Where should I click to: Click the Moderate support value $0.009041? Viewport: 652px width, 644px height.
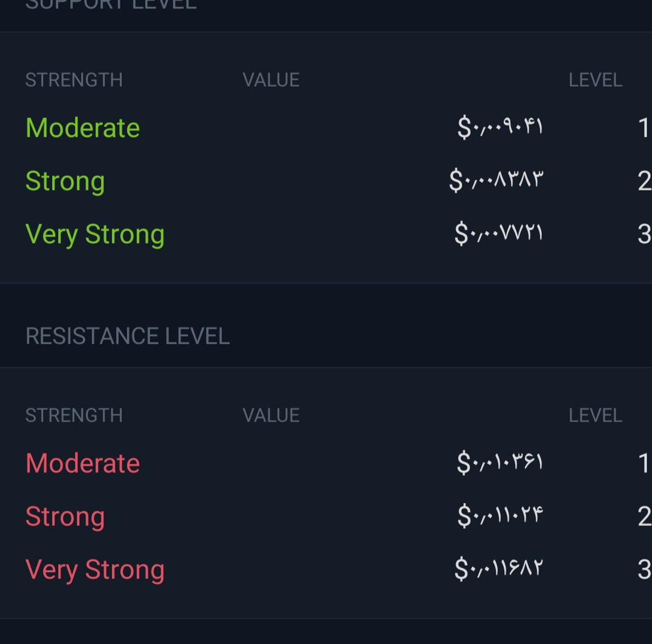(x=500, y=128)
